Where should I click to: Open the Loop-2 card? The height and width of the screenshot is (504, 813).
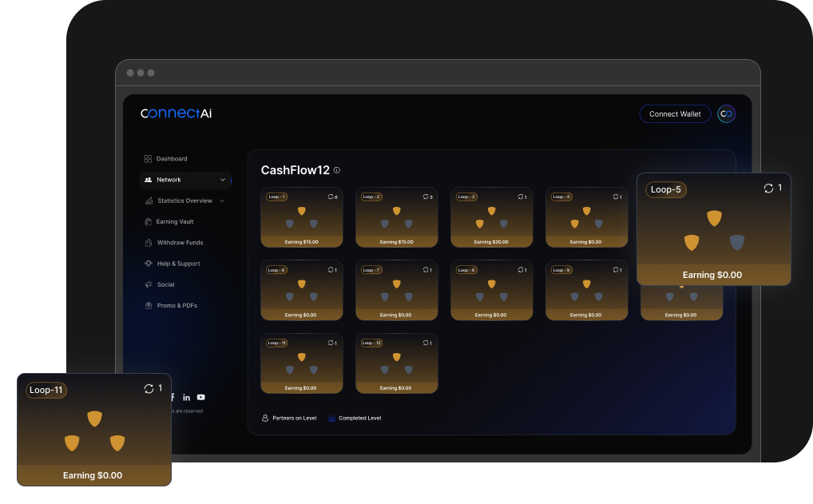[397, 217]
